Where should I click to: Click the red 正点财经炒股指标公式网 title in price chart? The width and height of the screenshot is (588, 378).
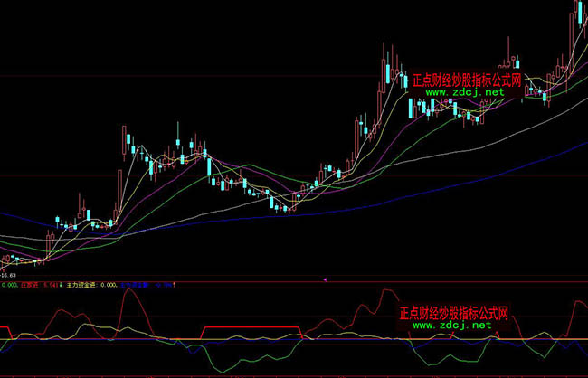(467, 80)
